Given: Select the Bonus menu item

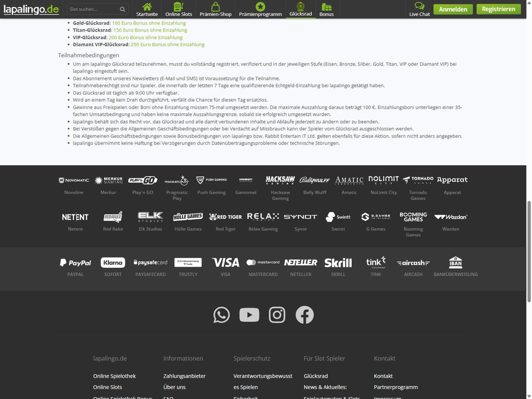Looking at the screenshot, I should click(327, 9).
